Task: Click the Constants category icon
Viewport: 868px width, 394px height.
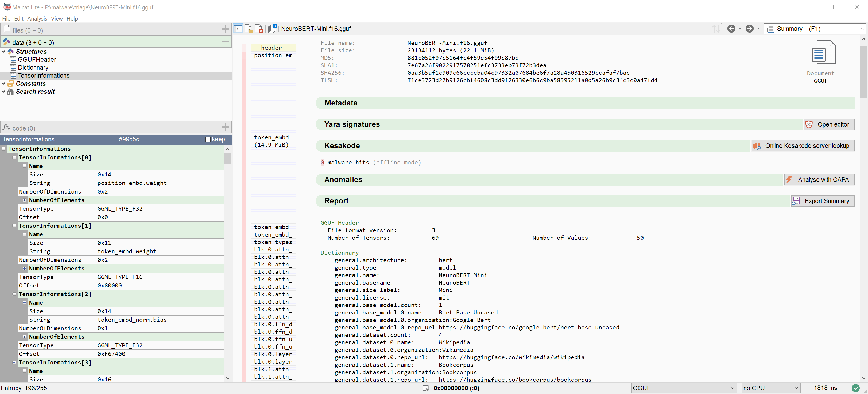Action: tap(11, 84)
